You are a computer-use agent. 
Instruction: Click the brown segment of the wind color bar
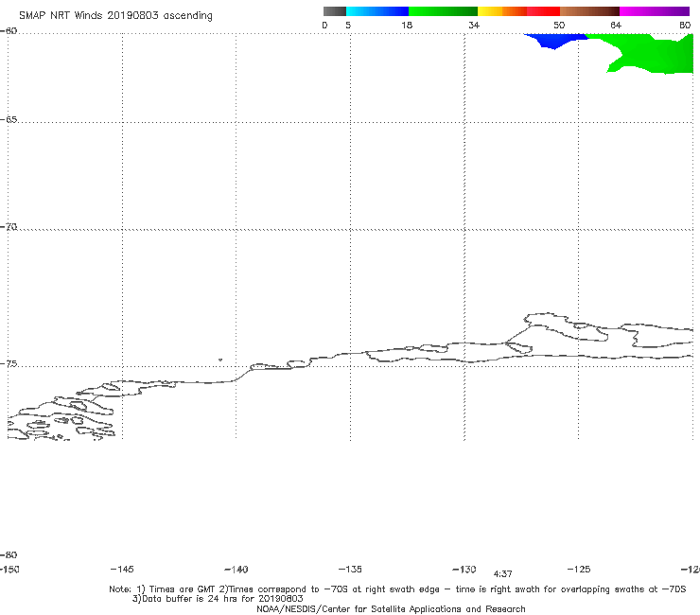589,11
